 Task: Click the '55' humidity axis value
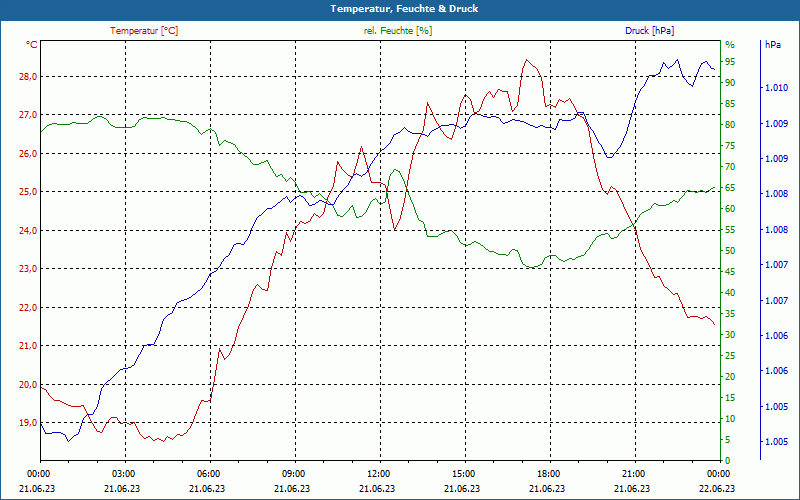pyautogui.click(x=730, y=230)
